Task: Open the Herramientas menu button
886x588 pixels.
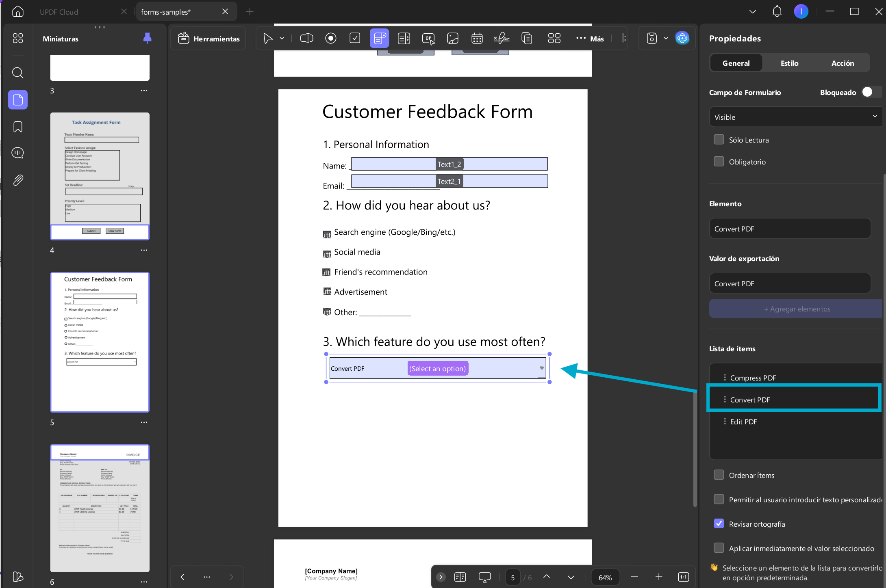Action: pos(208,39)
